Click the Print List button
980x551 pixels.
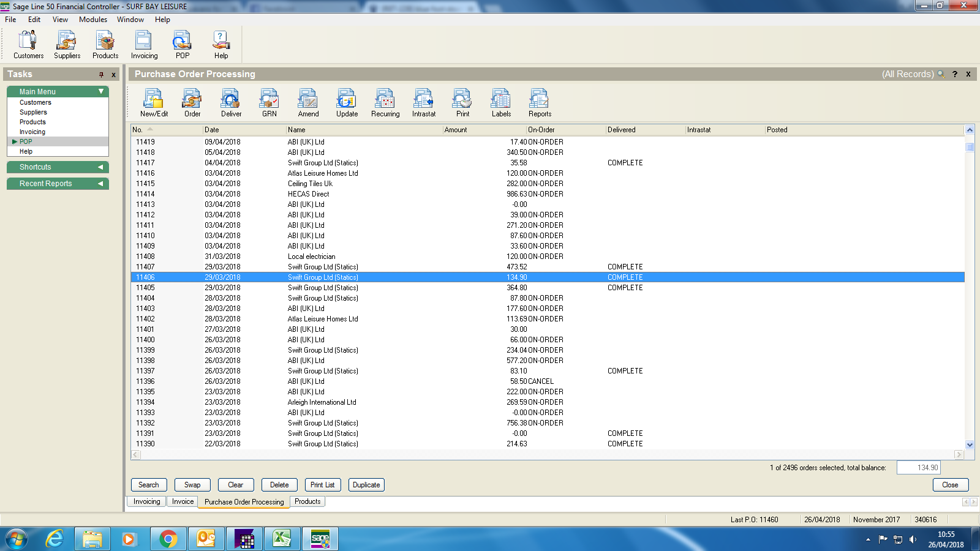[322, 485]
